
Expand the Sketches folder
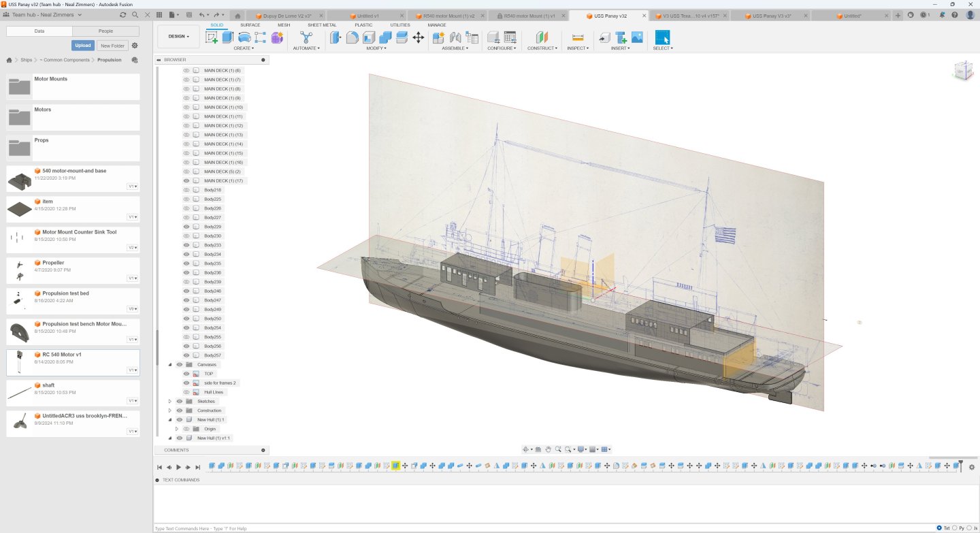pos(170,401)
